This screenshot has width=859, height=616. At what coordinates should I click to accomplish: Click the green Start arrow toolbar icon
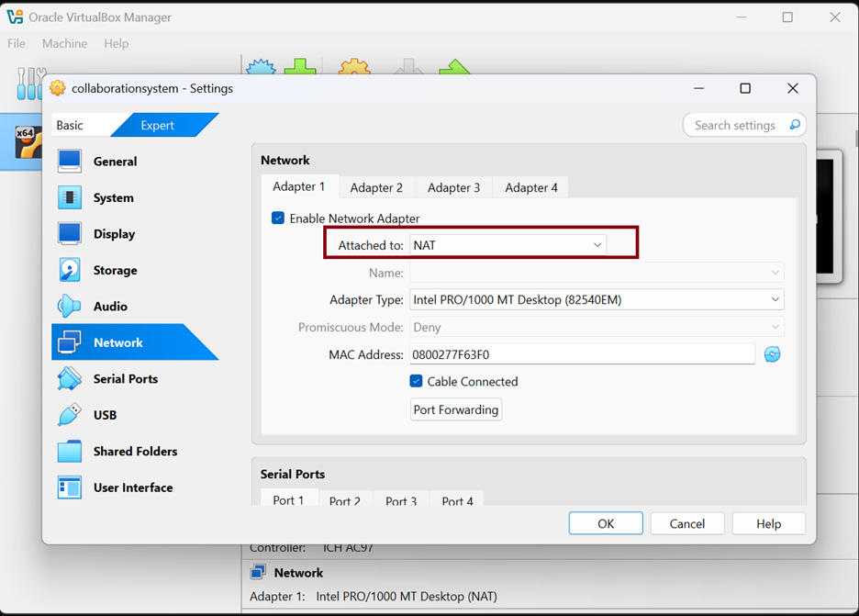pos(454,67)
